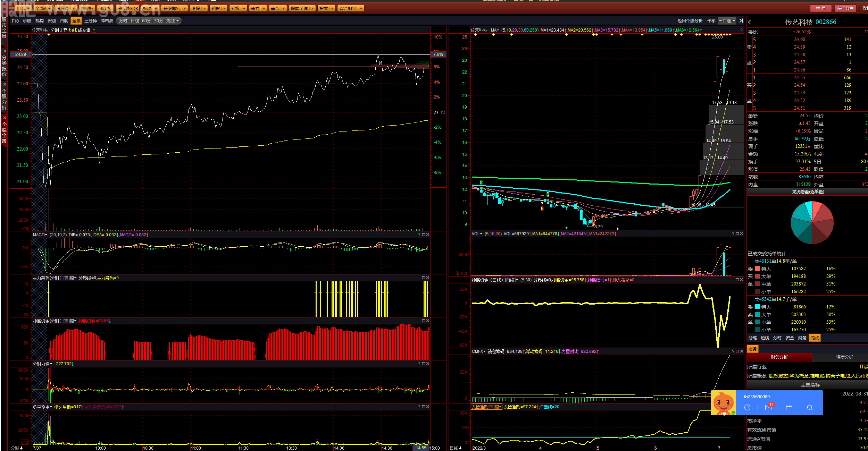
Task: Click the collapse-right panel arrow icon
Action: pos(741,21)
